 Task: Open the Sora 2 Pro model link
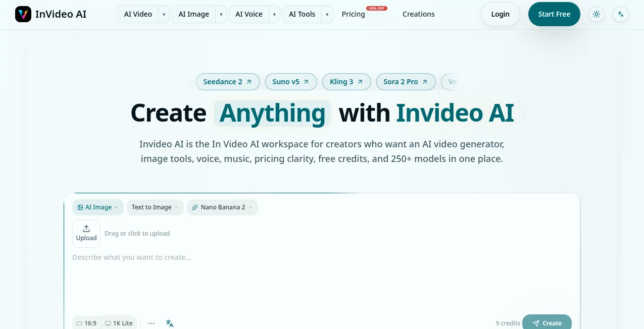[406, 82]
